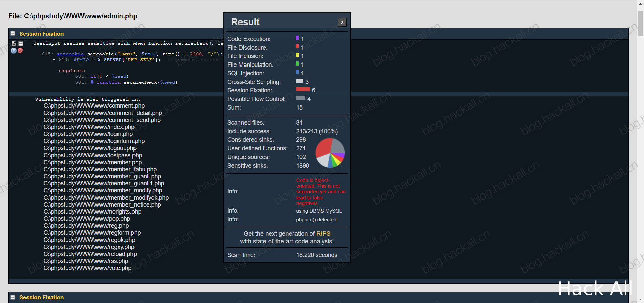The image size is (644, 303).
Task: Close the Result window with the x button
Action: pyautogui.click(x=342, y=22)
